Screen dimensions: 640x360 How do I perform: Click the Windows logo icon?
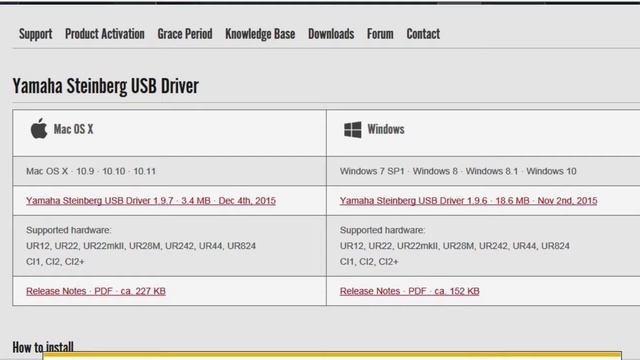click(353, 129)
